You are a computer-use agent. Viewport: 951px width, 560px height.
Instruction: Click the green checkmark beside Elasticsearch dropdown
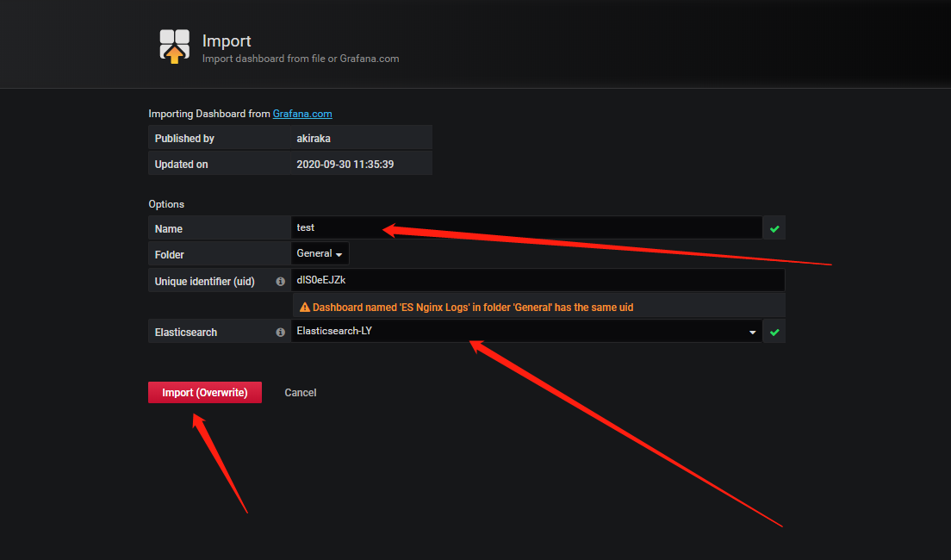pyautogui.click(x=774, y=332)
